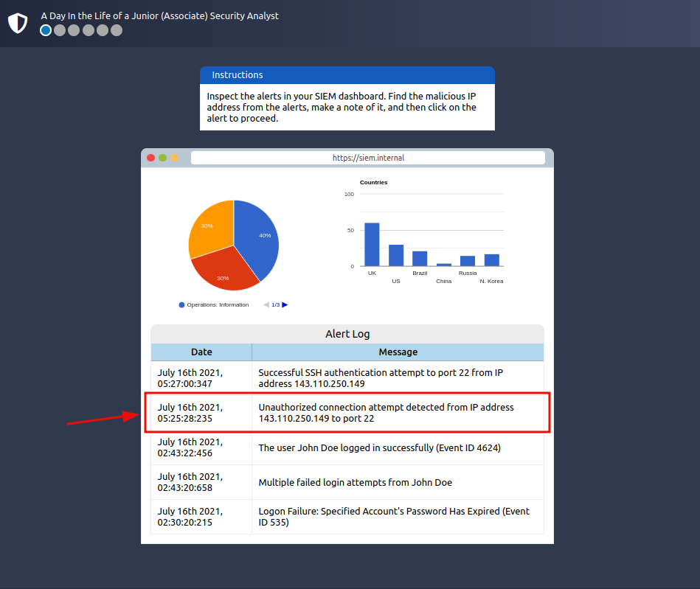Image resolution: width=700 pixels, height=589 pixels.
Task: Click the yellow traffic-light browser button
Action: pyautogui.click(x=174, y=157)
